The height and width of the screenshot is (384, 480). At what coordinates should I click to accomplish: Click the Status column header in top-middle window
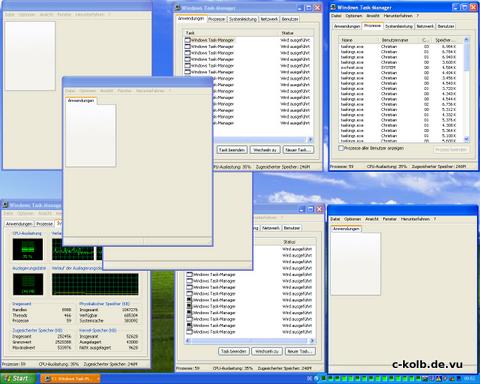[296, 33]
